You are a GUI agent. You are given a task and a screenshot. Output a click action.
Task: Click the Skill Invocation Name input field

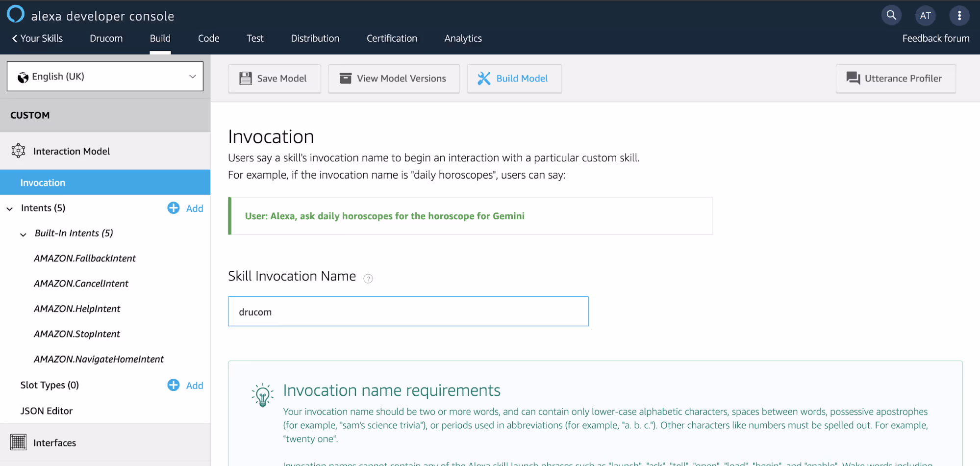tap(408, 311)
